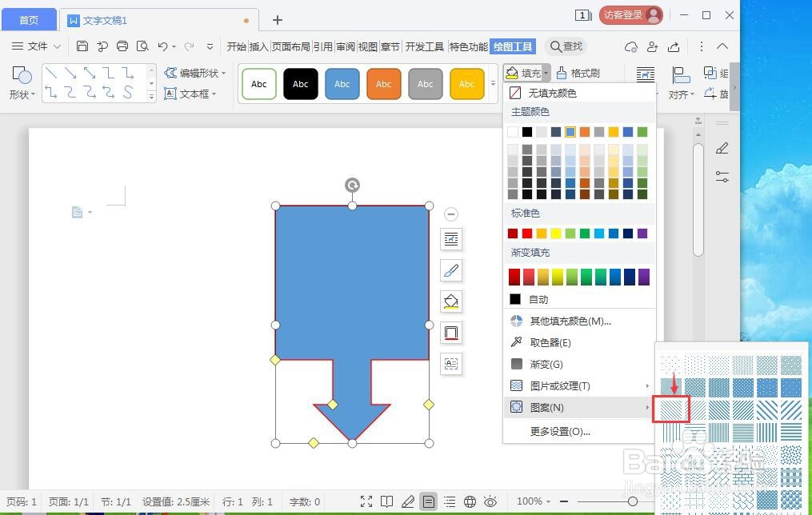
Task: Pick the black 自动 color swatch
Action: tap(515, 298)
